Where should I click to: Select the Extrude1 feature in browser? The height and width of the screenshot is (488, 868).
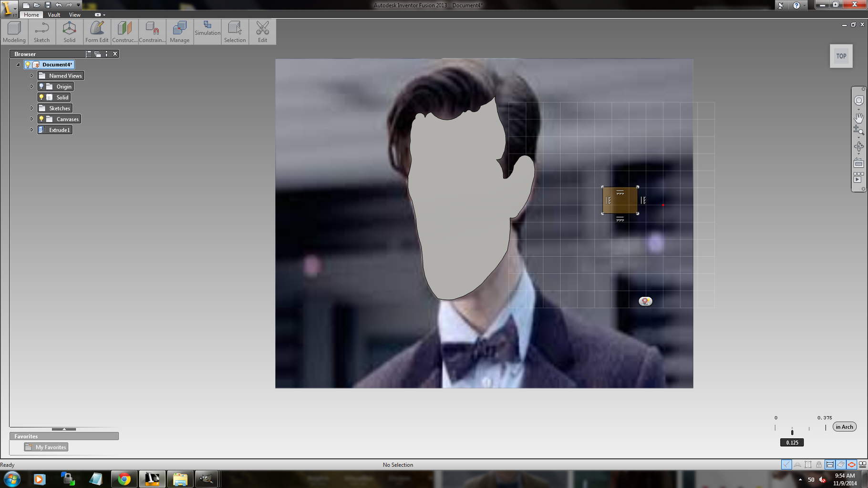[x=55, y=130]
